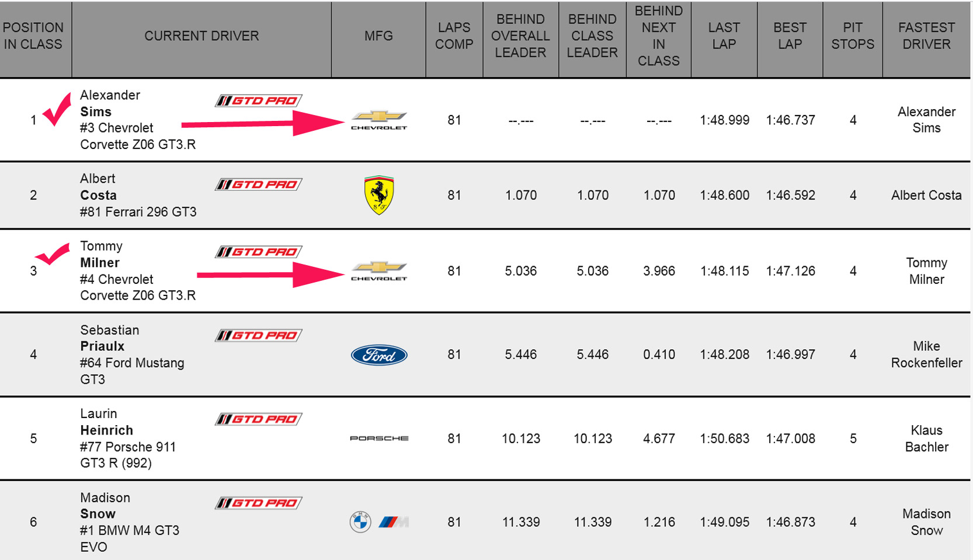973x560 pixels.
Task: Click Mike Rockenfeller in the fastest driver column
Action: pos(926,354)
